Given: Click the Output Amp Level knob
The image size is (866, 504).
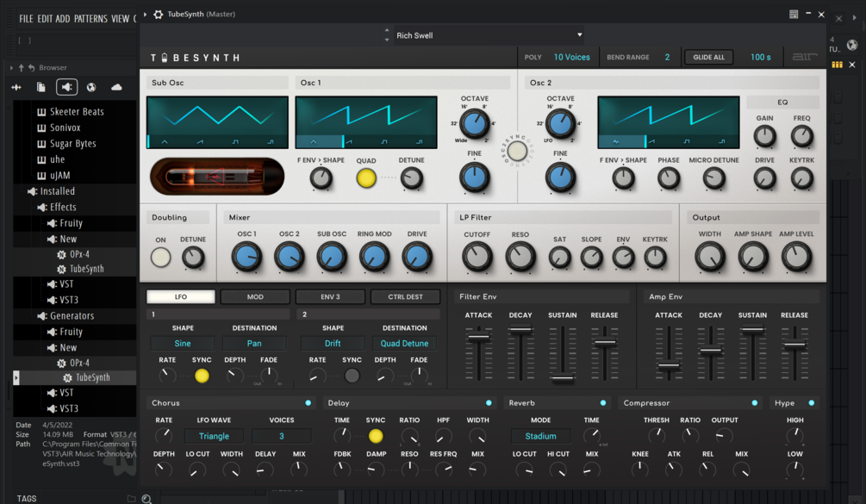Looking at the screenshot, I should click(796, 257).
